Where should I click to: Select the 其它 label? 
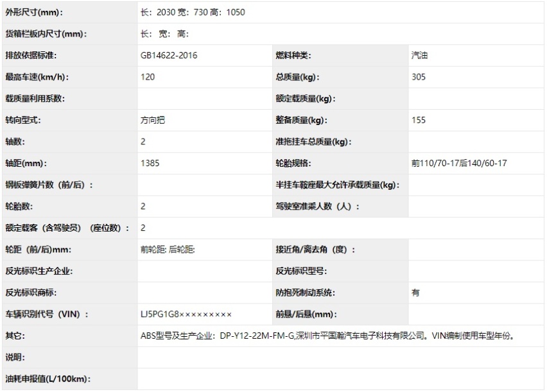click(15, 336)
